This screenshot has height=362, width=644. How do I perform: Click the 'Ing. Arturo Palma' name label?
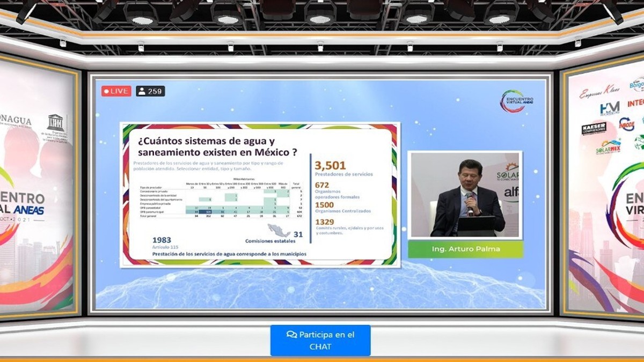pos(465,249)
